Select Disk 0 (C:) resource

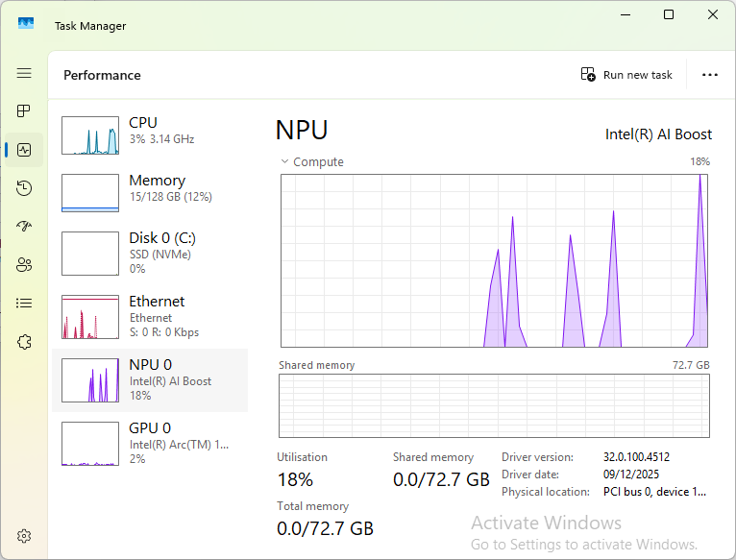pyautogui.click(x=149, y=253)
